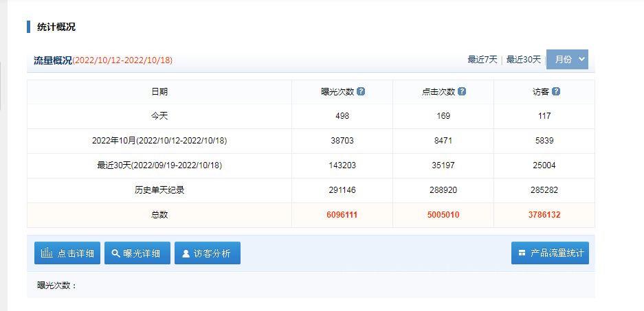Click help icon beside 点击次数 header
Screen dimensions: 644x311
click(x=462, y=91)
